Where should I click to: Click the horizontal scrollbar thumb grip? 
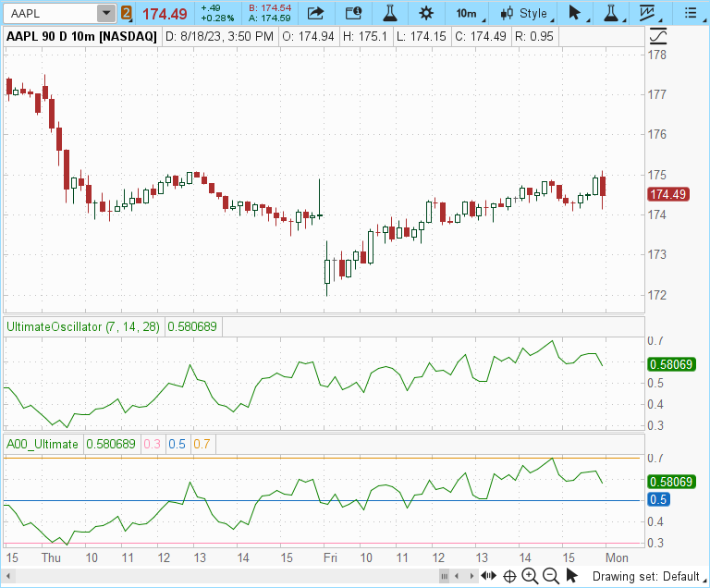coord(444,576)
